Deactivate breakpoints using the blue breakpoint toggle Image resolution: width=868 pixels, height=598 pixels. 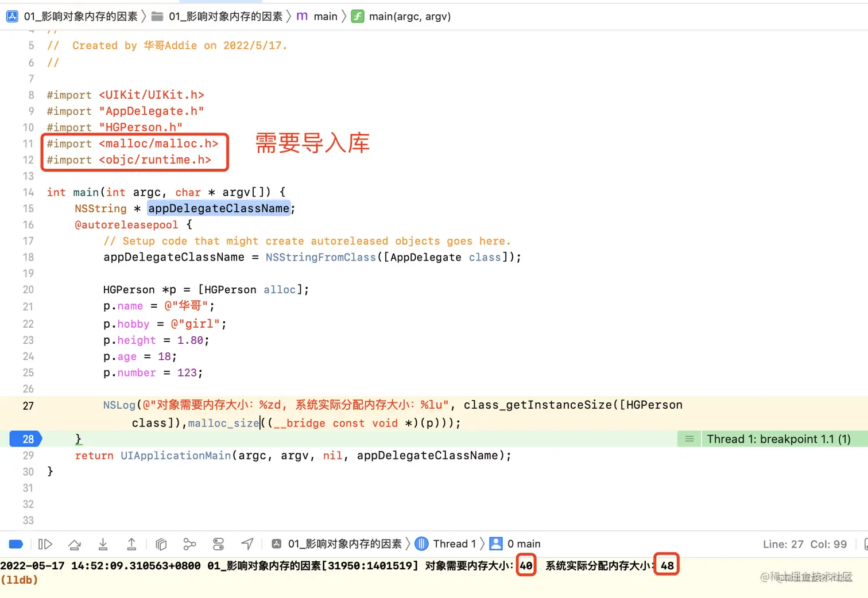click(16, 544)
